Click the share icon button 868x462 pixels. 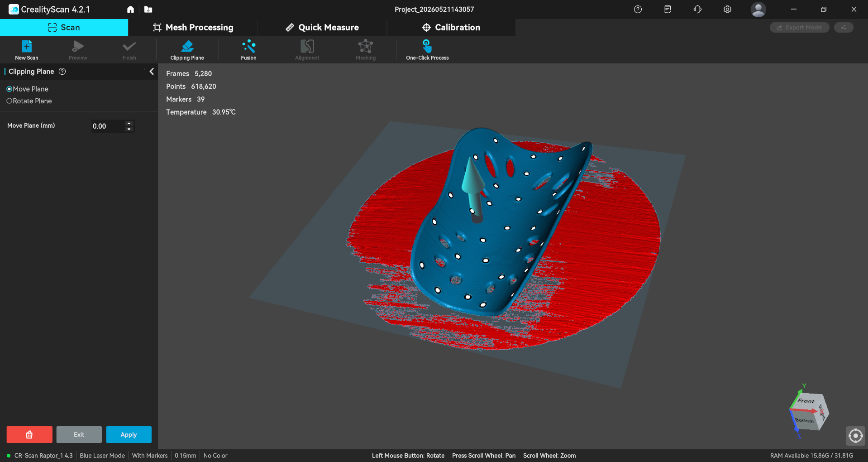point(844,28)
